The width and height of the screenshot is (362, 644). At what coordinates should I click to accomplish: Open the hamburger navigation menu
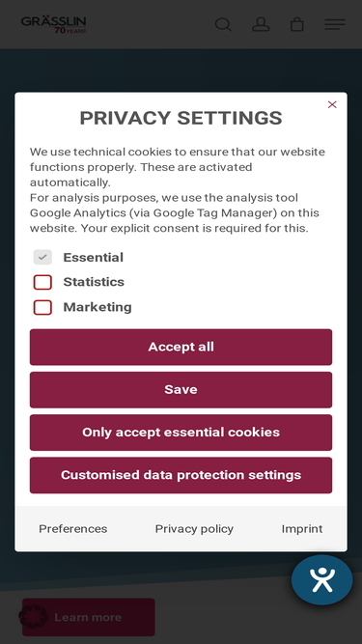coord(335,25)
